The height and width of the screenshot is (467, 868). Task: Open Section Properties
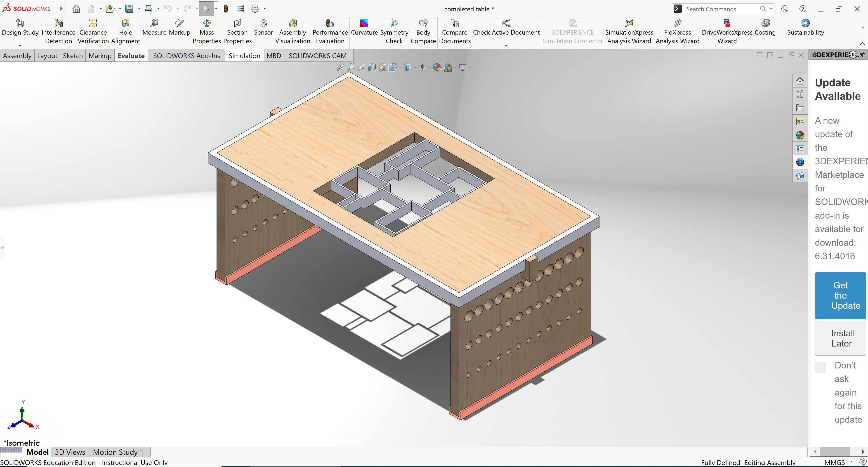coord(237,32)
